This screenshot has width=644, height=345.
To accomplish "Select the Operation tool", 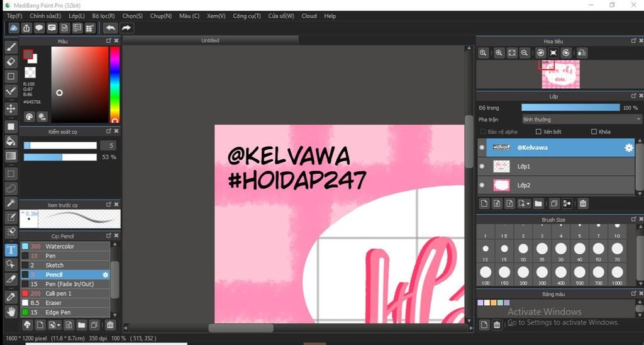I will click(x=11, y=264).
